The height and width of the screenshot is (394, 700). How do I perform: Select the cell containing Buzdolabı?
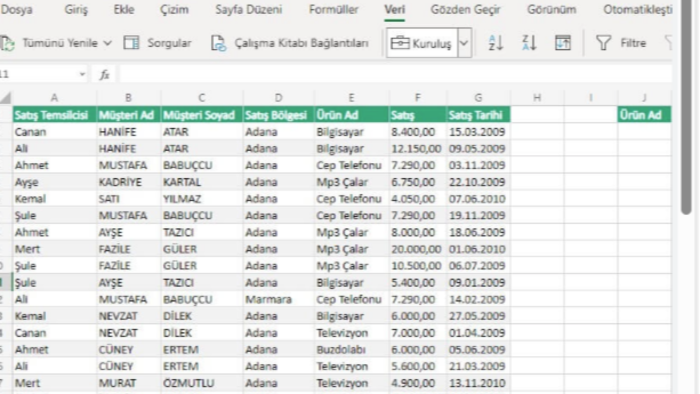coord(352,349)
